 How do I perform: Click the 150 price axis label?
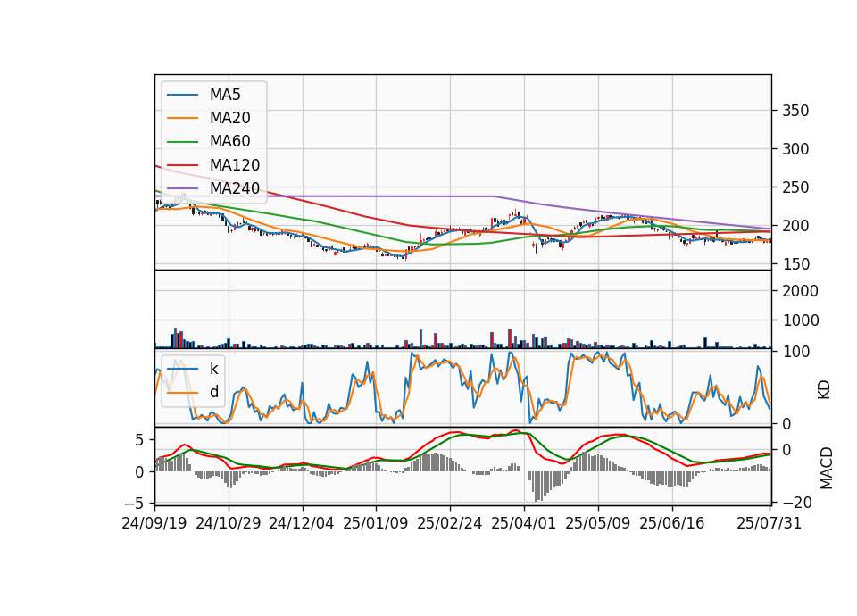[795, 264]
